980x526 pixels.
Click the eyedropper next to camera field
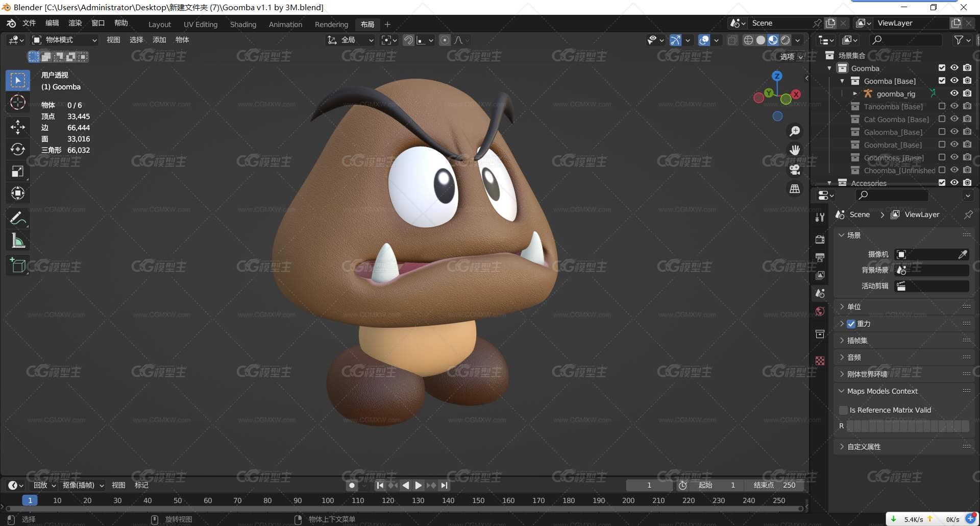pyautogui.click(x=962, y=254)
